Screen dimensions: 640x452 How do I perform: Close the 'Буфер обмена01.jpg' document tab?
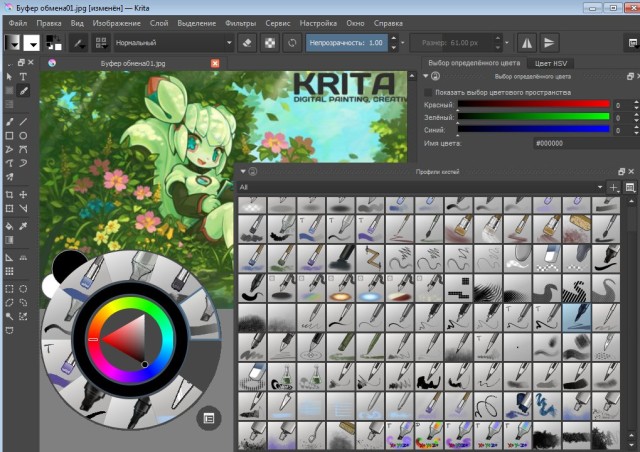coord(215,63)
